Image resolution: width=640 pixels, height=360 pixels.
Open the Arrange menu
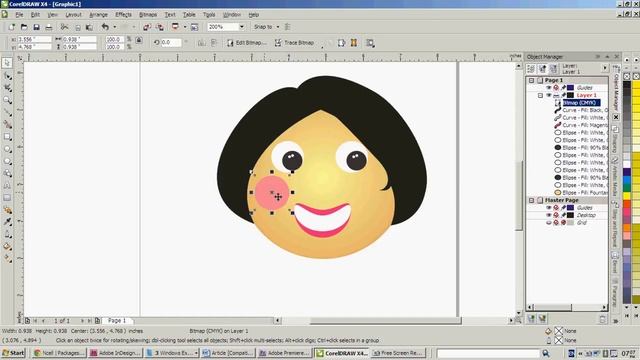coord(98,15)
